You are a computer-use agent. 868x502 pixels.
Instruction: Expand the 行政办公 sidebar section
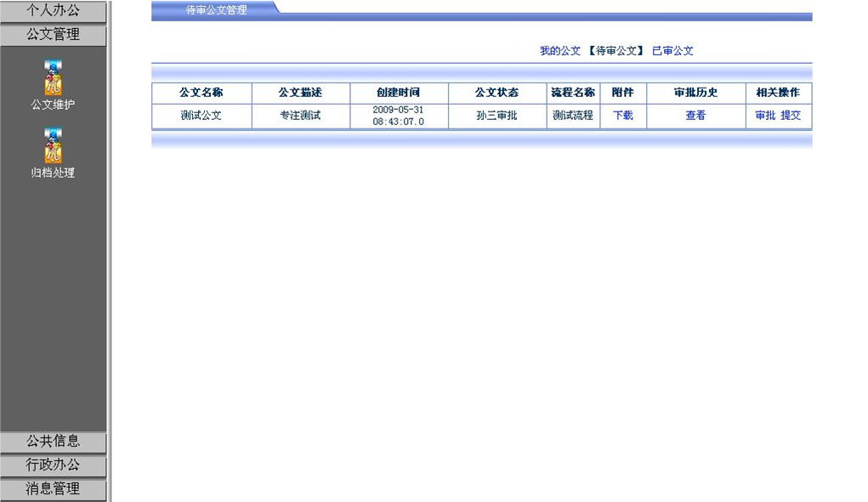tap(54, 465)
